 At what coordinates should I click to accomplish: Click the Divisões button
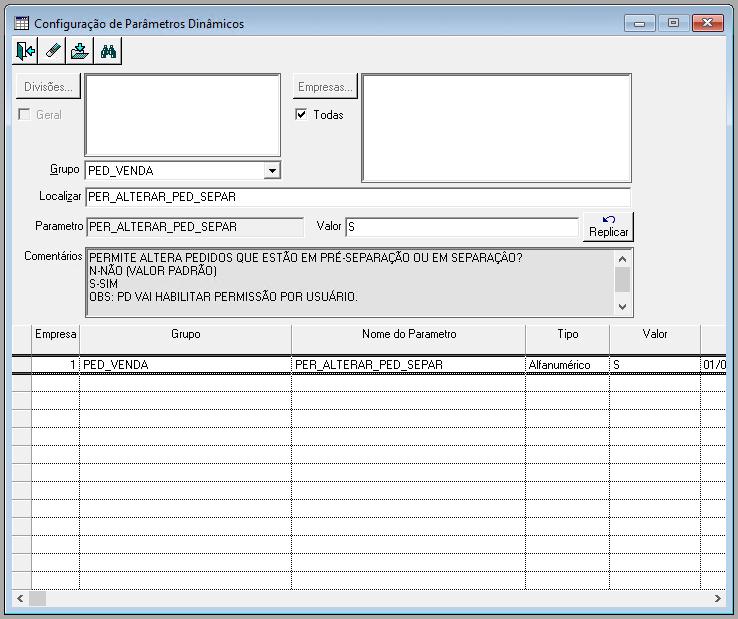pos(48,87)
